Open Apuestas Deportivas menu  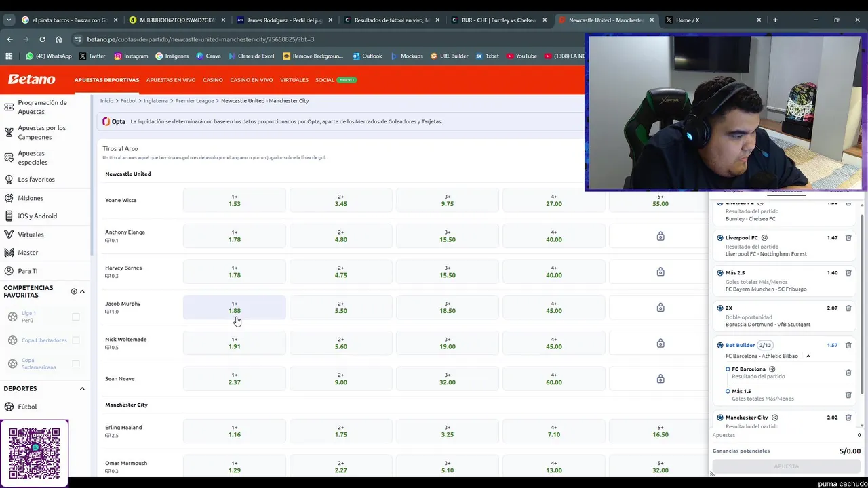pos(106,80)
